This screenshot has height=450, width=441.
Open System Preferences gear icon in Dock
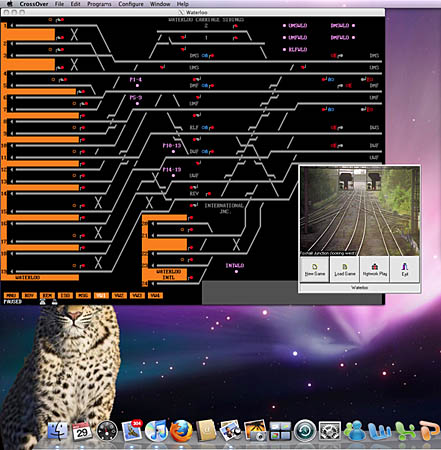[329, 431]
